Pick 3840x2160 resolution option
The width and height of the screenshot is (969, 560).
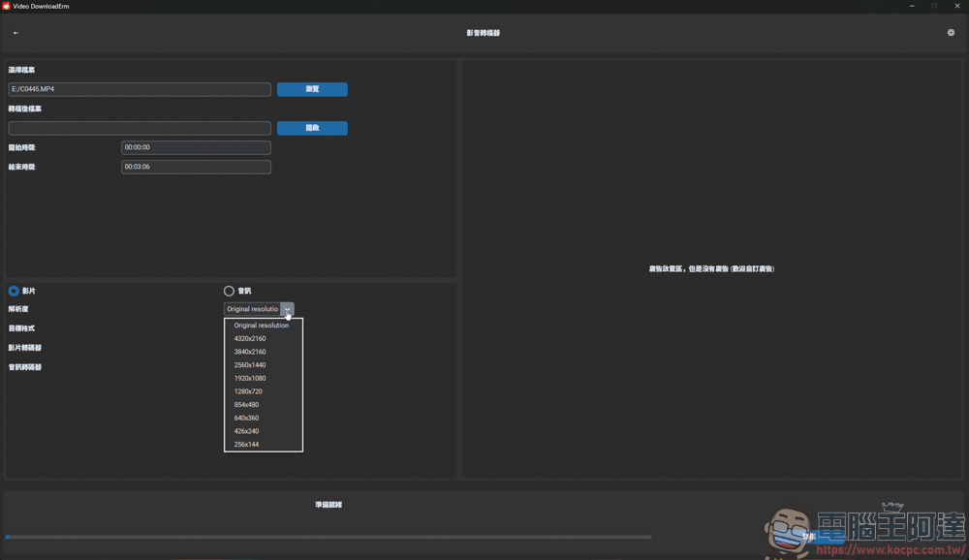coord(250,352)
